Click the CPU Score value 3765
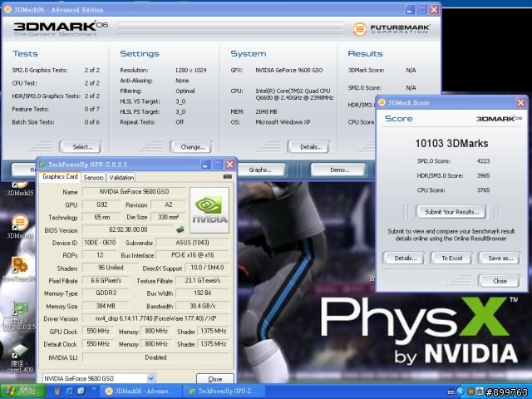This screenshot has height=399, width=532. 483,190
